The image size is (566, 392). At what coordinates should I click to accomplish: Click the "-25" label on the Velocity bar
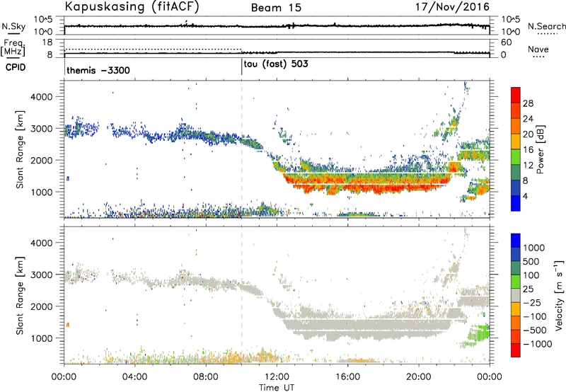[532, 303]
